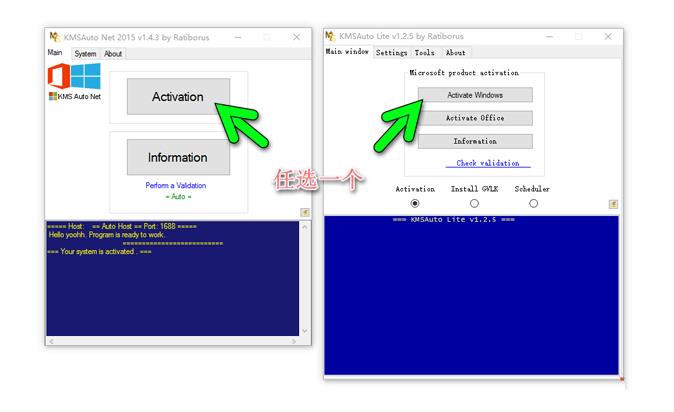The image size is (674, 412).
Task: Click down arrow of KMSAuto Net console scrollbar
Action: [304, 331]
